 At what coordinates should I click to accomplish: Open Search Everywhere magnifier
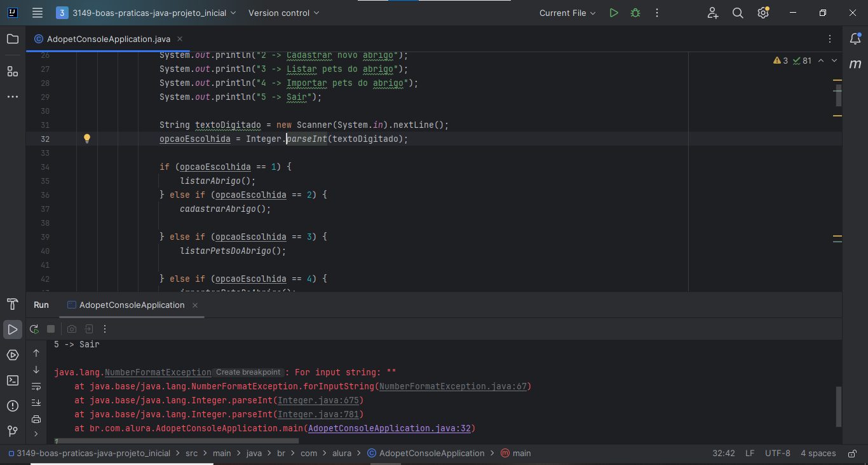pyautogui.click(x=738, y=13)
